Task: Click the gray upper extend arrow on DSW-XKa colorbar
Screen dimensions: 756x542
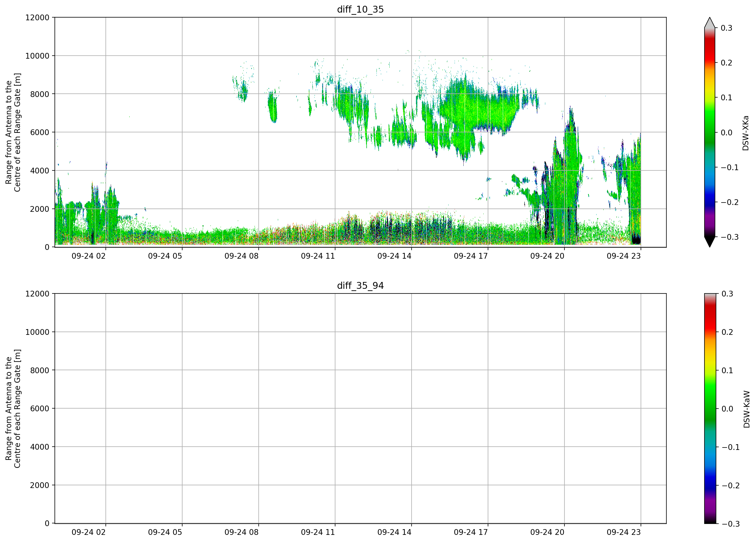Action: [x=710, y=23]
